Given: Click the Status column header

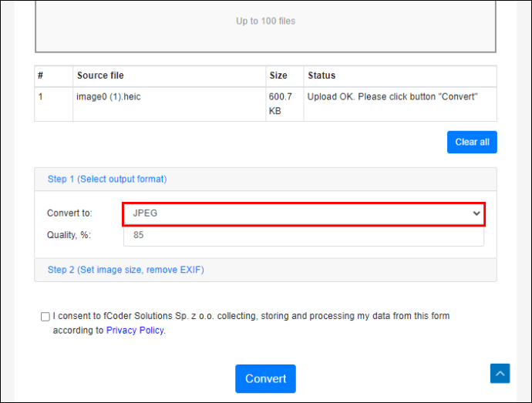Looking at the screenshot, I should pos(400,76).
